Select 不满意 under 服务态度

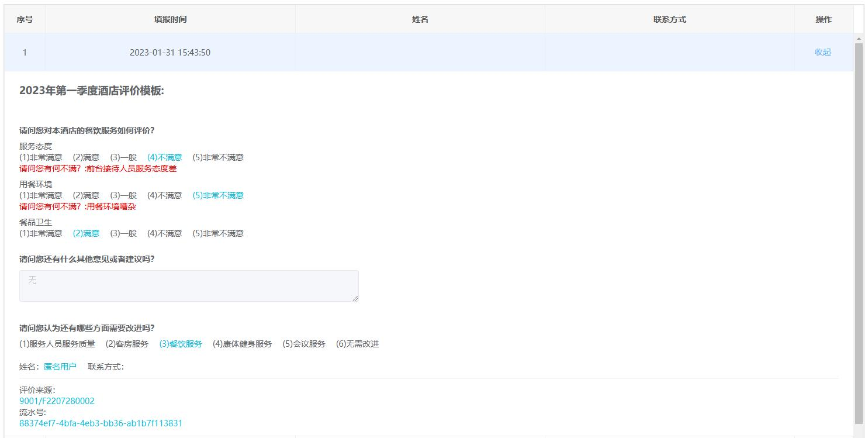(x=164, y=157)
